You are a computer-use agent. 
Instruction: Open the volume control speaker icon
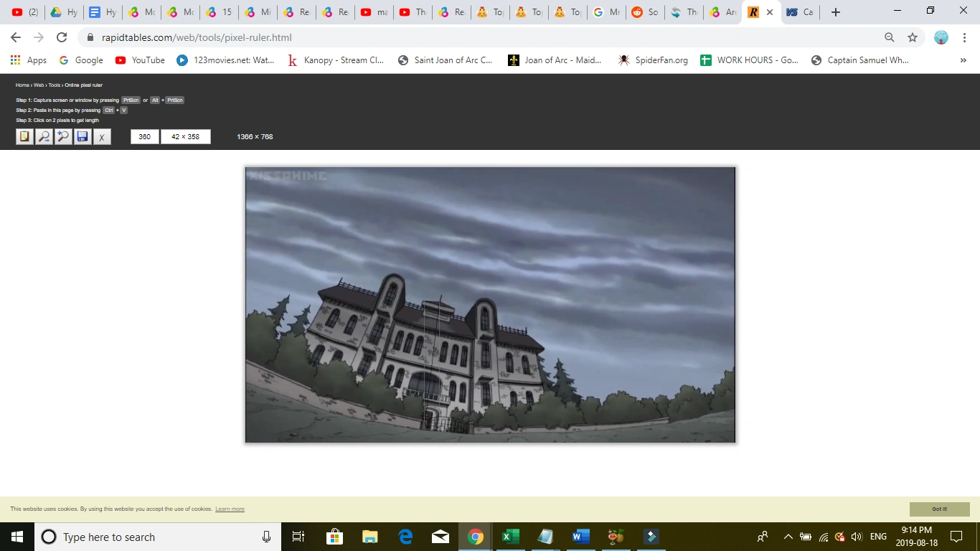[856, 537]
